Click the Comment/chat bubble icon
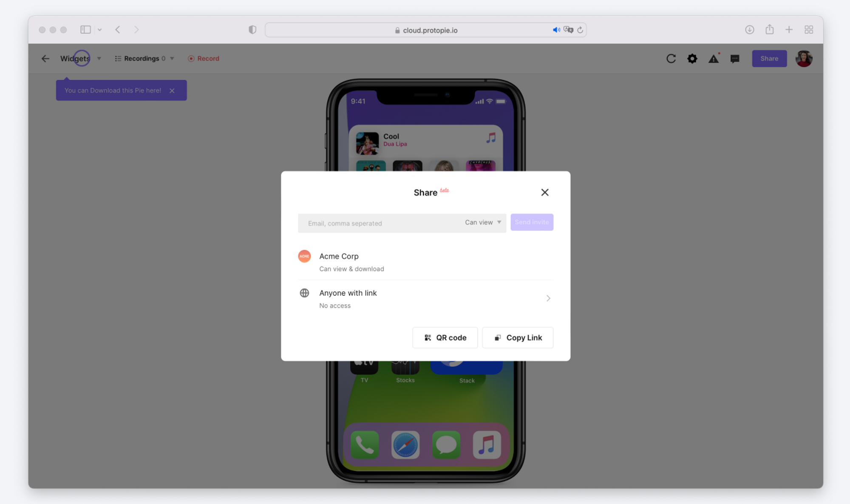Viewport: 850px width, 504px height. 734,58
